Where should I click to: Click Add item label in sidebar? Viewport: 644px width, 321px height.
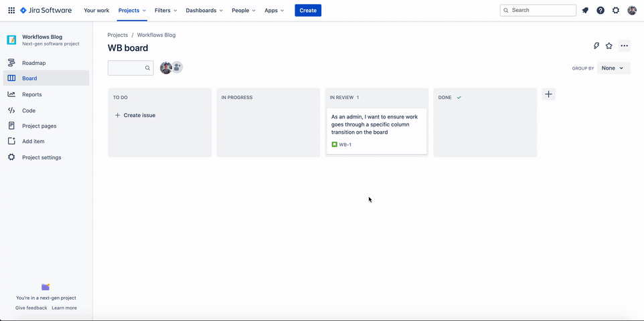[33, 141]
